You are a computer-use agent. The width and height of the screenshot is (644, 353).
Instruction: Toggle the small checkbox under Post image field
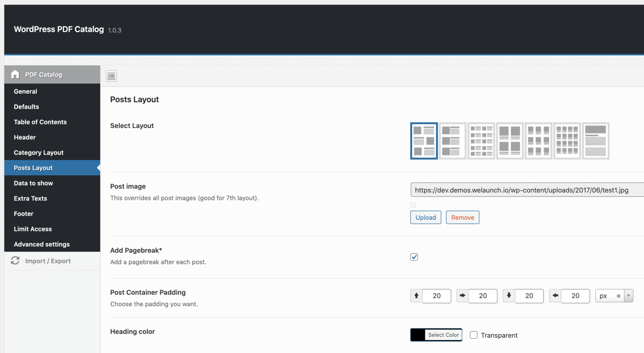coord(413,205)
